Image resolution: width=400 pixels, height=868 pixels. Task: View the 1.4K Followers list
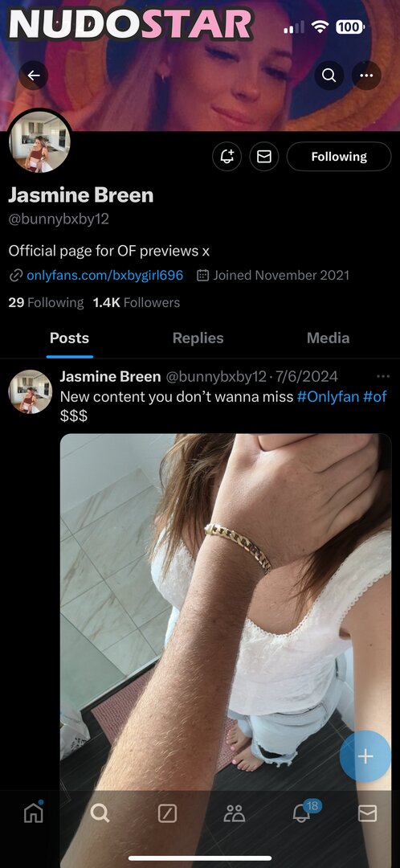(136, 303)
